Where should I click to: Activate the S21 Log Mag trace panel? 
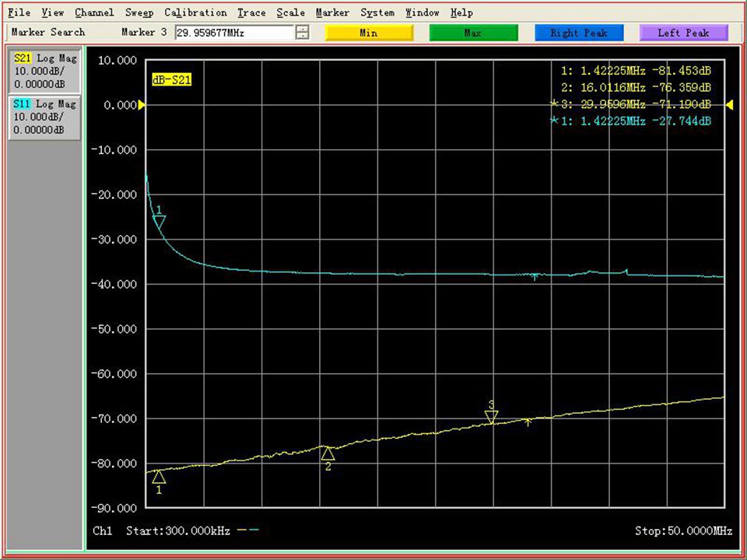coord(45,72)
